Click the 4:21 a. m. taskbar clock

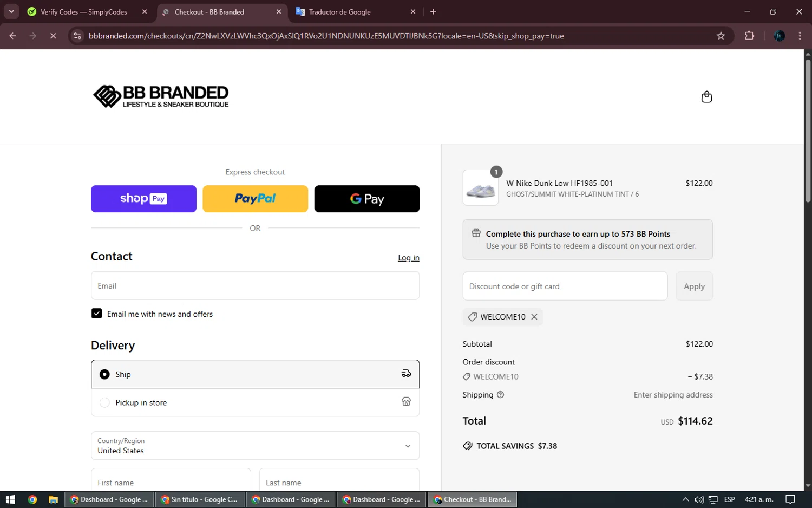pyautogui.click(x=759, y=499)
